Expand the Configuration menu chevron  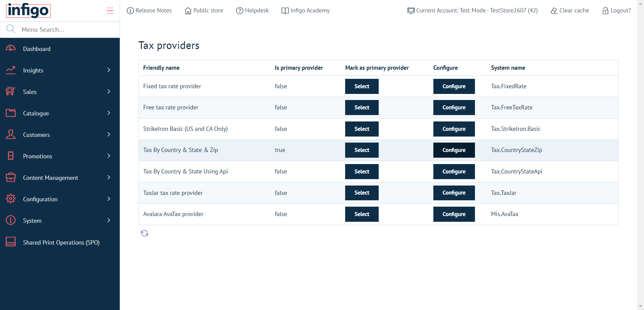click(109, 199)
